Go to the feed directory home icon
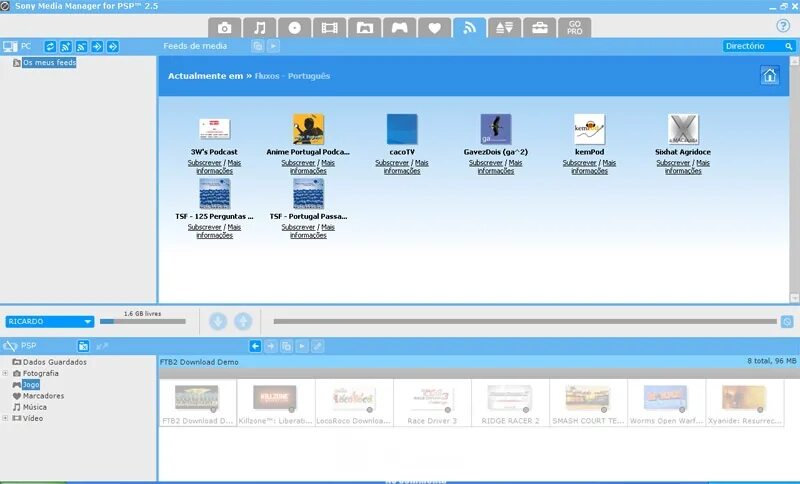This screenshot has width=800, height=484. click(x=769, y=75)
